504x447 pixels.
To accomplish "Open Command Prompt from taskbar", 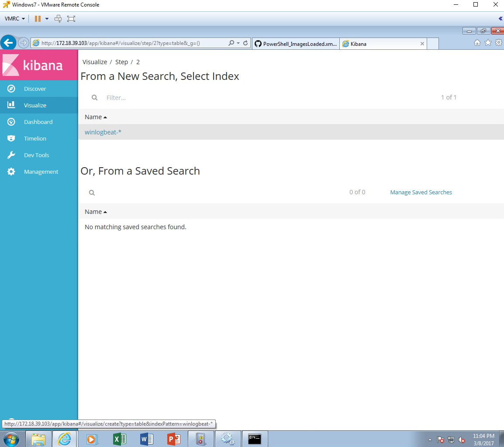I will (255, 439).
